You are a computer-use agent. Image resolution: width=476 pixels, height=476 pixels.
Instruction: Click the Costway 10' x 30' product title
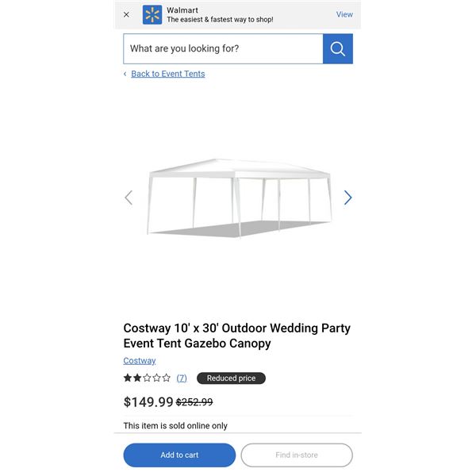pos(236,336)
